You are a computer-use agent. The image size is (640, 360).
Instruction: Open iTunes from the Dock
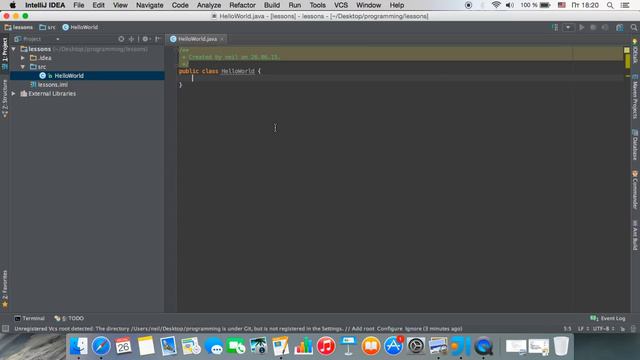(x=326, y=346)
